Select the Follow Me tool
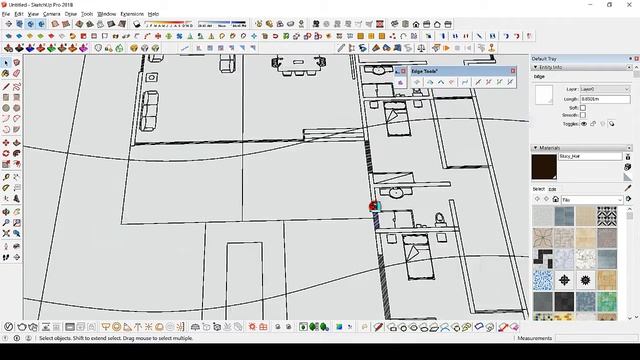640x360 pixels. point(16,153)
